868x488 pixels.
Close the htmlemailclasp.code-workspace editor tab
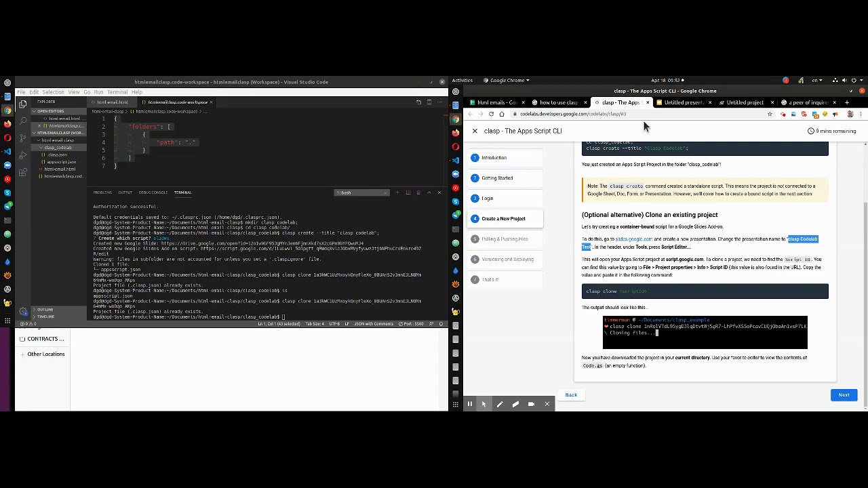pyautogui.click(x=211, y=102)
